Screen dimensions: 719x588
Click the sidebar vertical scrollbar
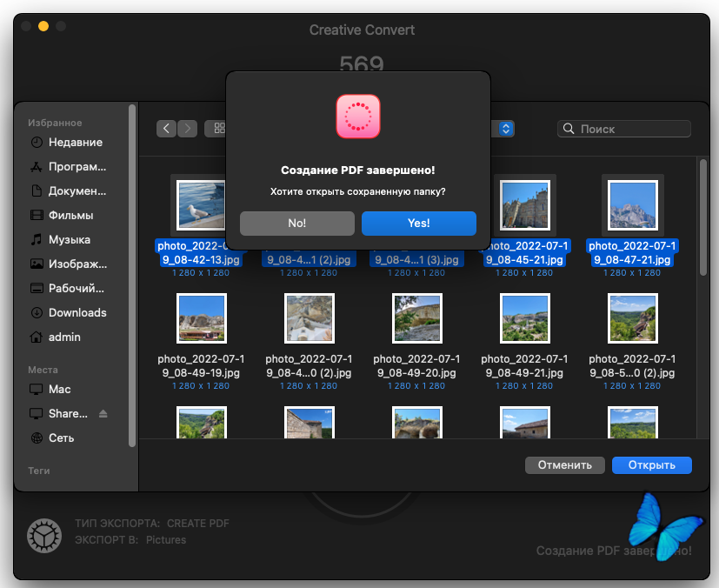pyautogui.click(x=132, y=275)
